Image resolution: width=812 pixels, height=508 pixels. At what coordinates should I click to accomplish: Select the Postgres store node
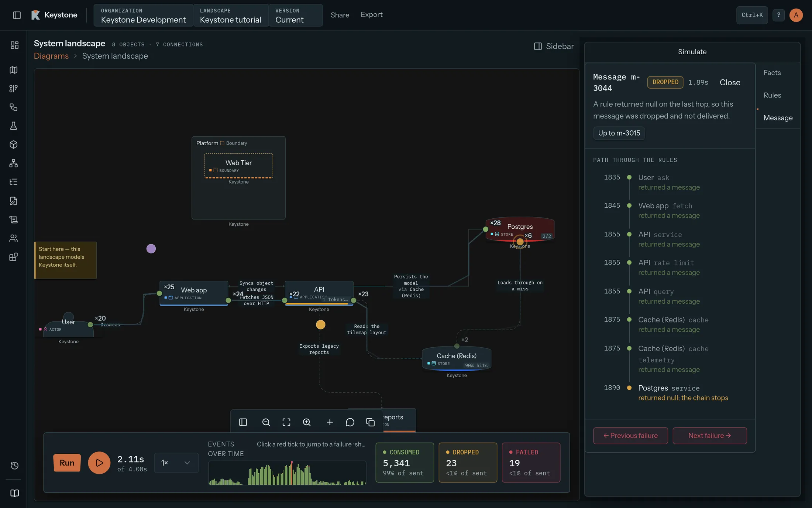(x=520, y=229)
